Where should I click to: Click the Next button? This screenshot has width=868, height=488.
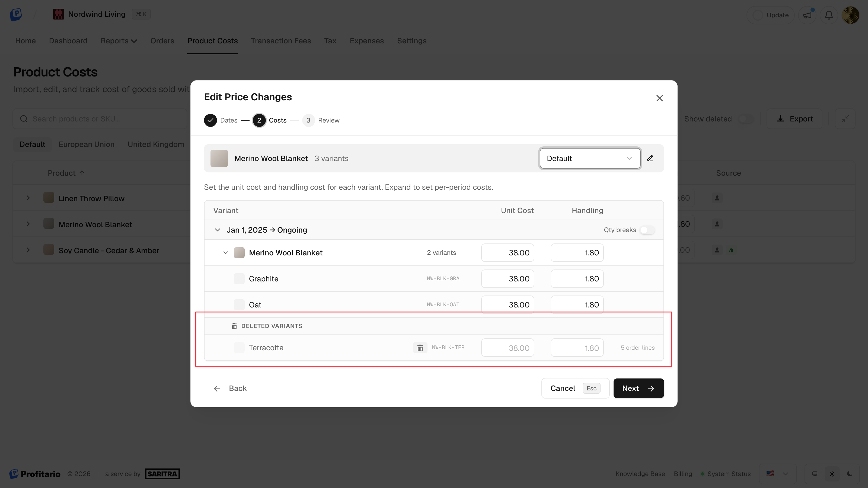point(639,388)
